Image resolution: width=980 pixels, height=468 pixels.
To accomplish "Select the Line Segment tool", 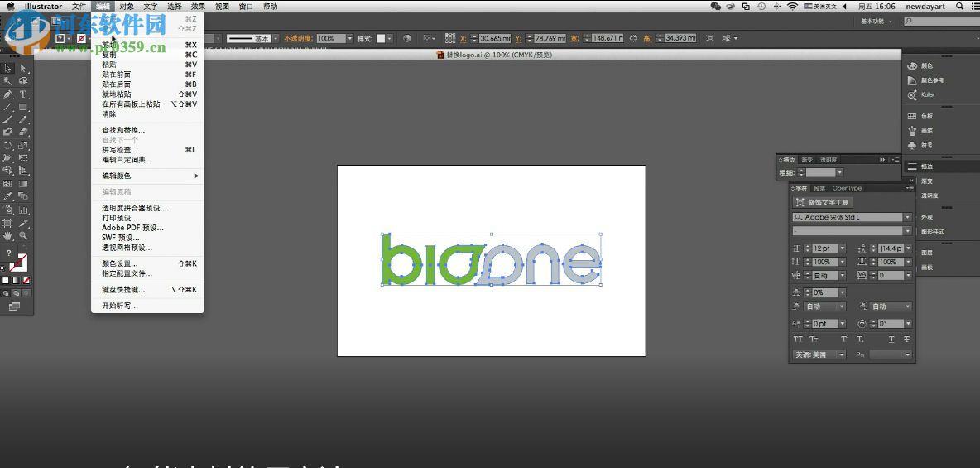I will 8,107.
